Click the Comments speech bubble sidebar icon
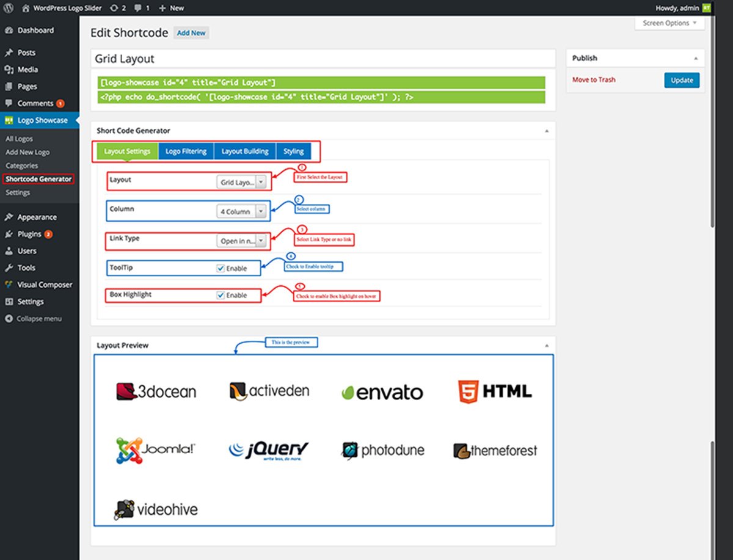The height and width of the screenshot is (560, 733). coord(9,104)
